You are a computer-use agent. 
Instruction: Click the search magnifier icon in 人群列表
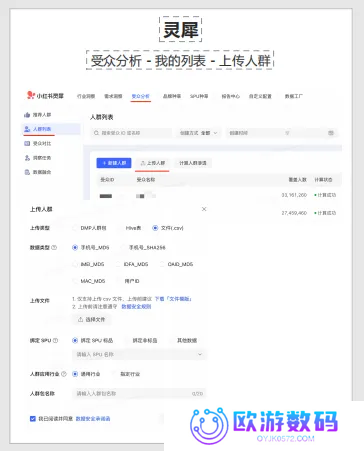click(96, 133)
